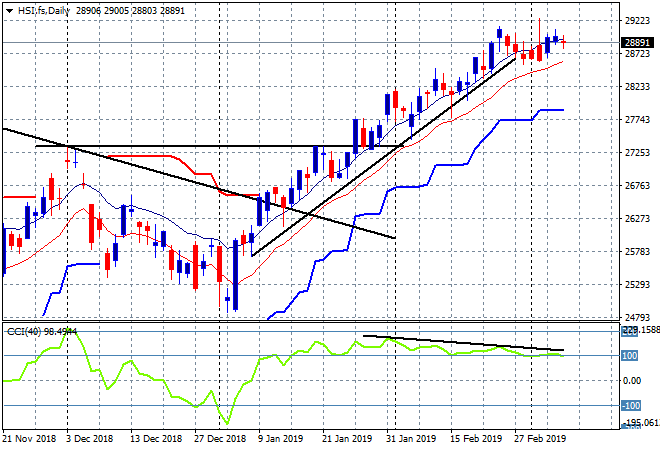660x450 pixels.
Task: Click the 25783 price axis label
Action: click(637, 252)
